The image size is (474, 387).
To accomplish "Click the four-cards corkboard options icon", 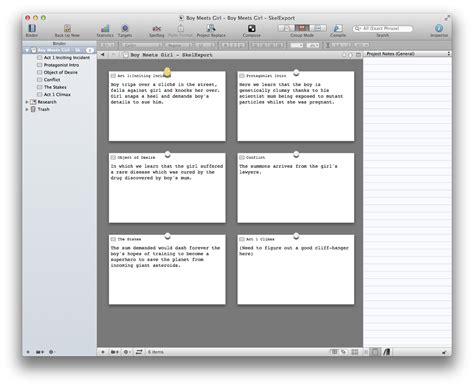I will pos(355,352).
